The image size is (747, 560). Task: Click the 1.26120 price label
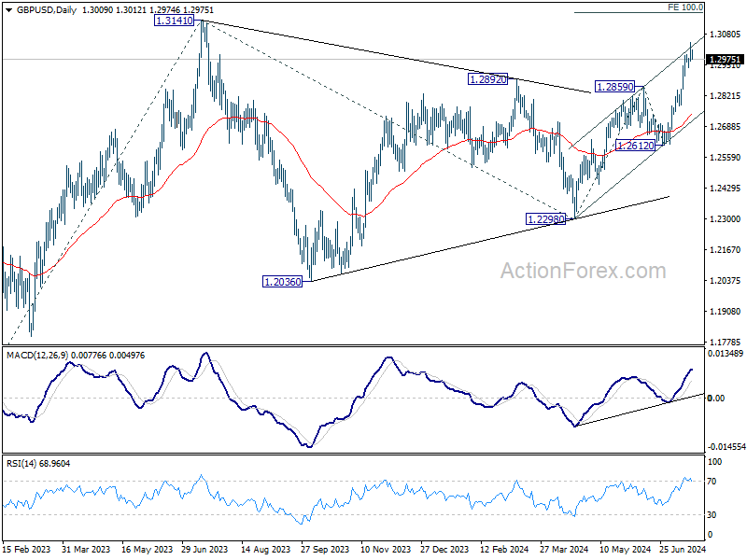(x=636, y=146)
